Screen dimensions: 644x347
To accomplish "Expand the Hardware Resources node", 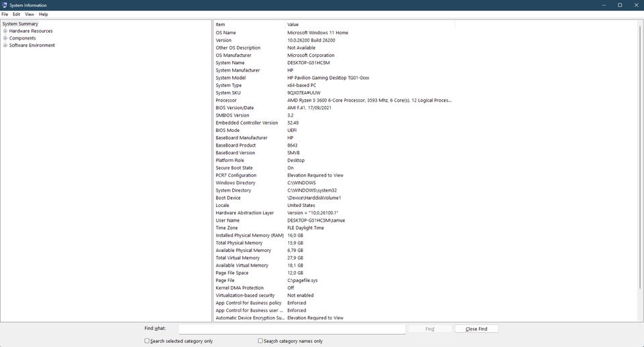I will 5,31.
